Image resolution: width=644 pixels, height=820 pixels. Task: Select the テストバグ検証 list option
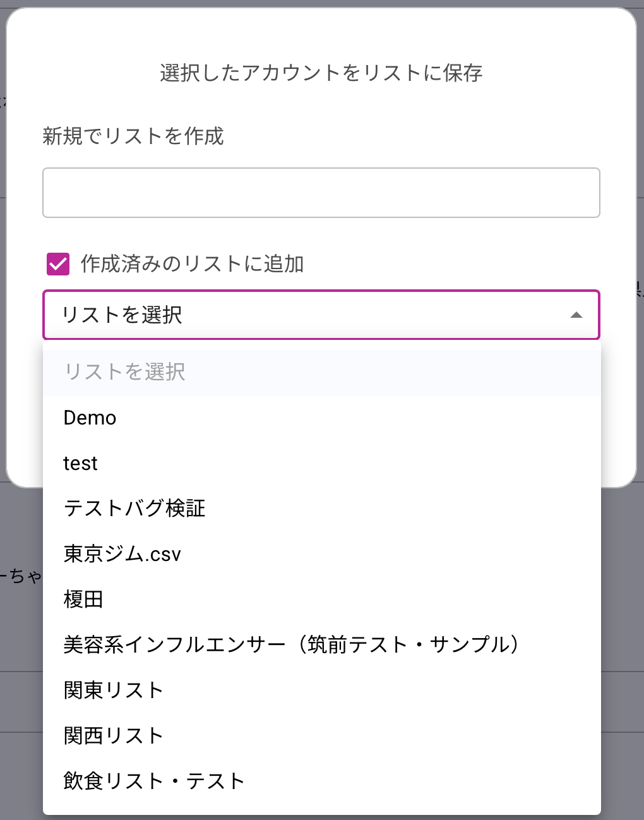(x=134, y=509)
